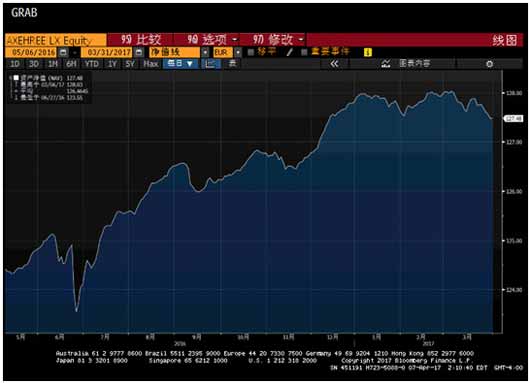530x383 pixels.
Task: Select the YTD time range
Action: click(x=92, y=64)
